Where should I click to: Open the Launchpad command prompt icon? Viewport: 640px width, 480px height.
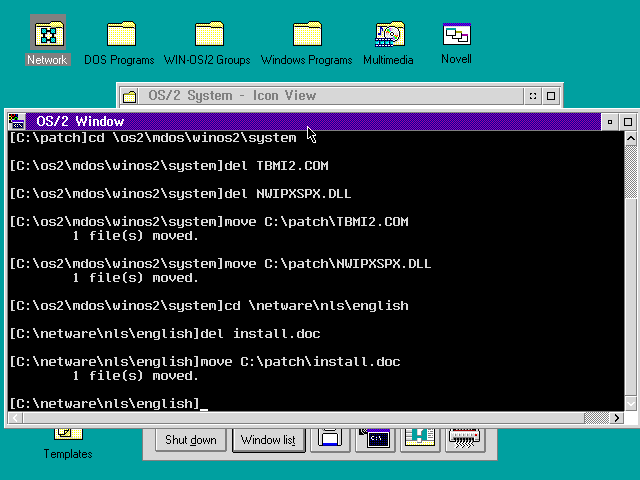pos(375,440)
